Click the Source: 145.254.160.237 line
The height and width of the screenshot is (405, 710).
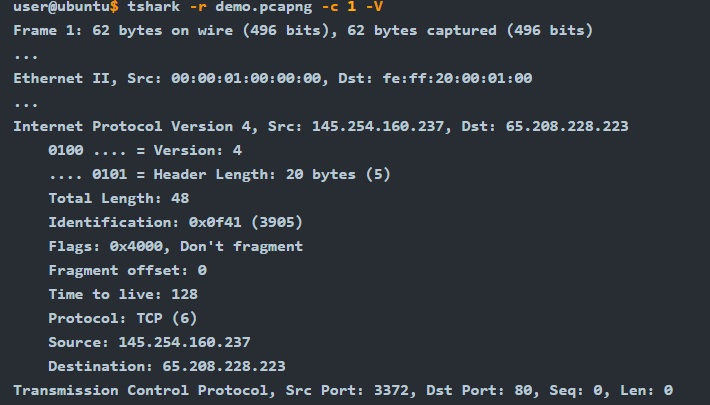[149, 342]
